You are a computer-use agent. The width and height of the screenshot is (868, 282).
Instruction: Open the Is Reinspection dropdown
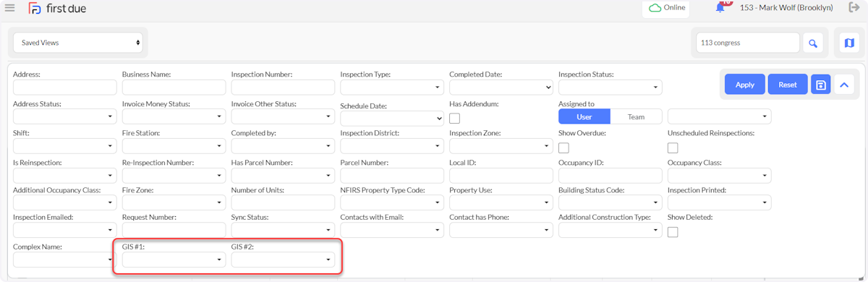[65, 176]
